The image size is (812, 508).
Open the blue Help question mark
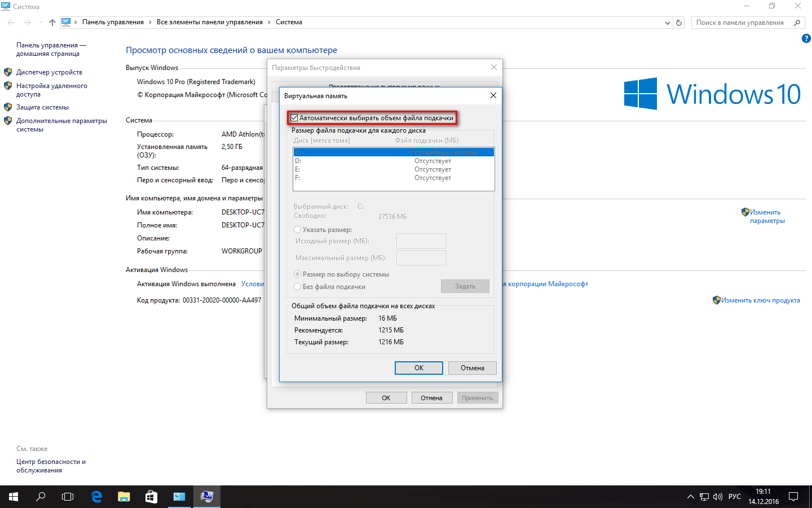point(806,38)
